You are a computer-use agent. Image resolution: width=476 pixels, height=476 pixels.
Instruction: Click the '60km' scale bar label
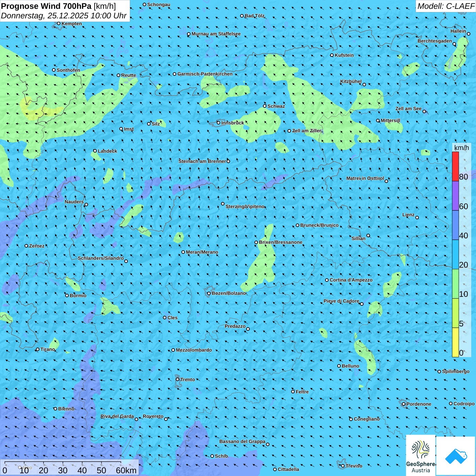pyautogui.click(x=126, y=470)
